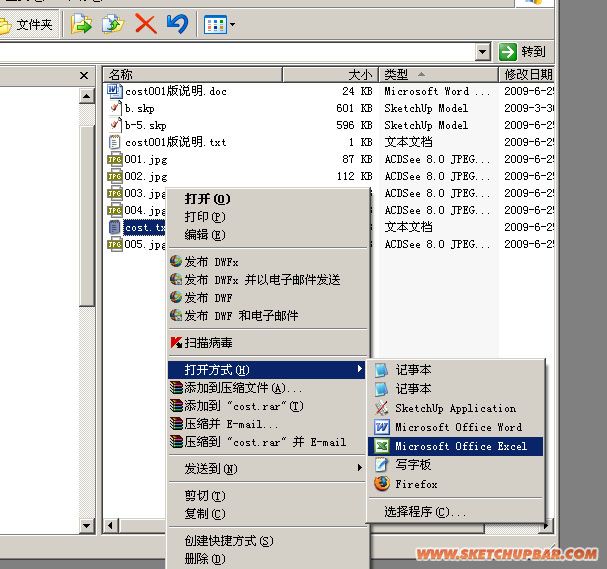The image size is (607, 569).
Task: Close the left folder pane
Action: [84, 75]
